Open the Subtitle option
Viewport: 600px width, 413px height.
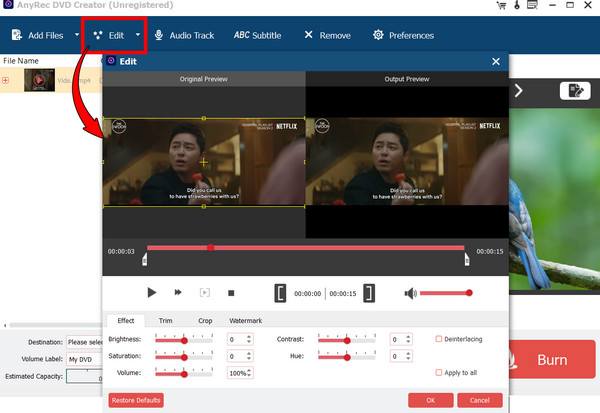tap(258, 35)
